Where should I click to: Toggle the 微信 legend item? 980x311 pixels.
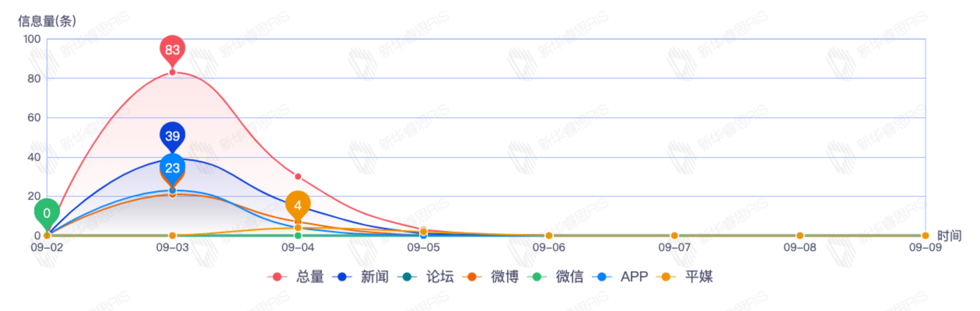point(556,277)
